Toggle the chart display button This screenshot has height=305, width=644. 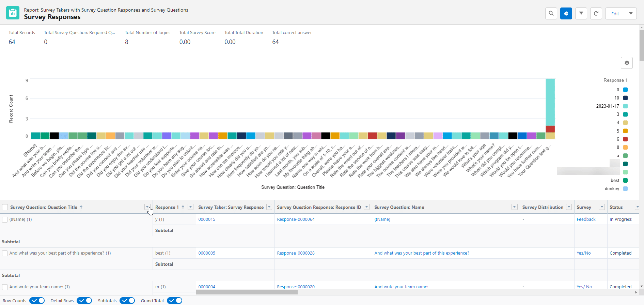[x=566, y=14]
